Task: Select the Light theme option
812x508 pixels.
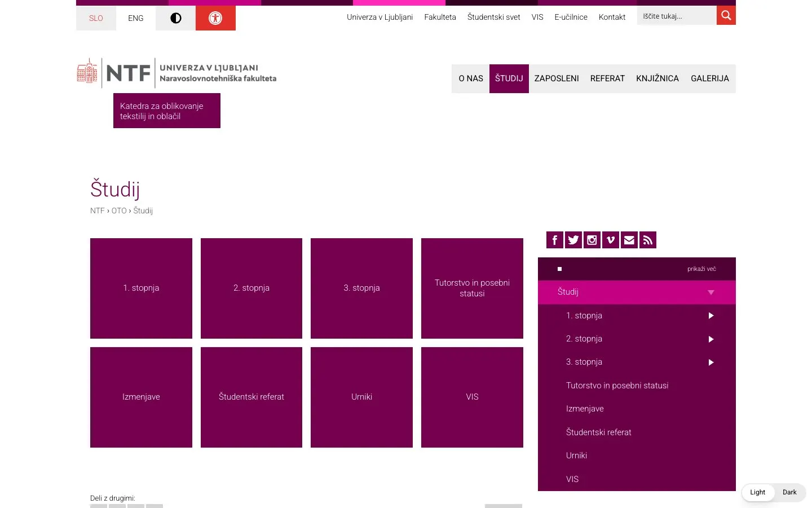Action: point(757,492)
